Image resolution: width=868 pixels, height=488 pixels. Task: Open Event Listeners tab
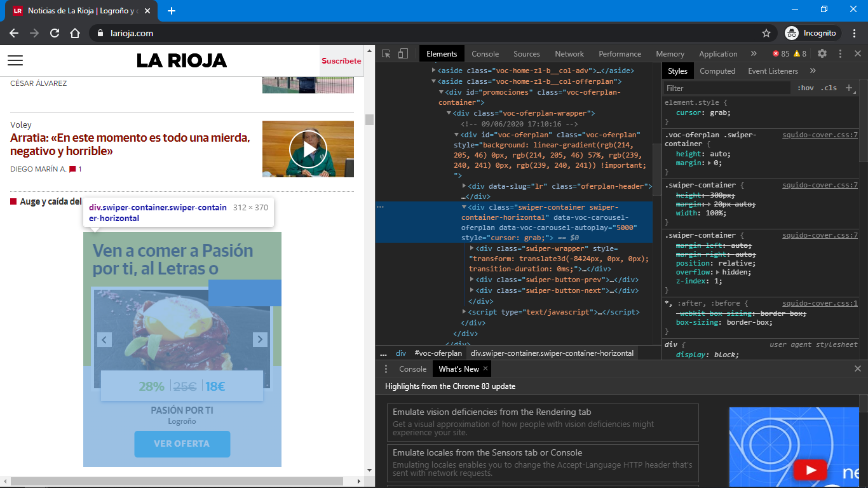(x=773, y=71)
